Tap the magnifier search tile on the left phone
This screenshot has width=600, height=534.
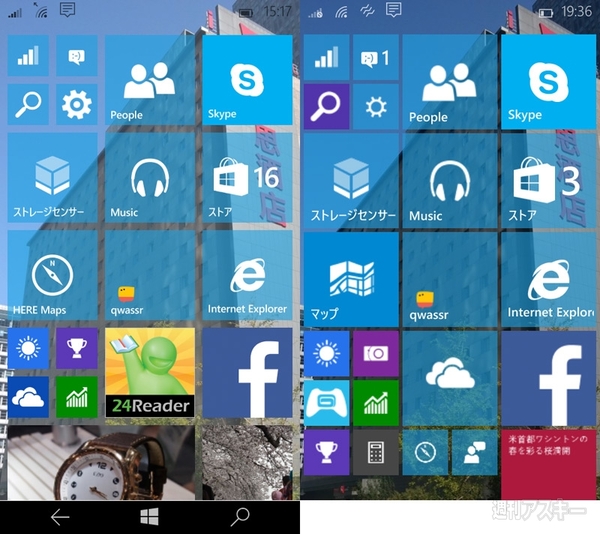pos(28,104)
